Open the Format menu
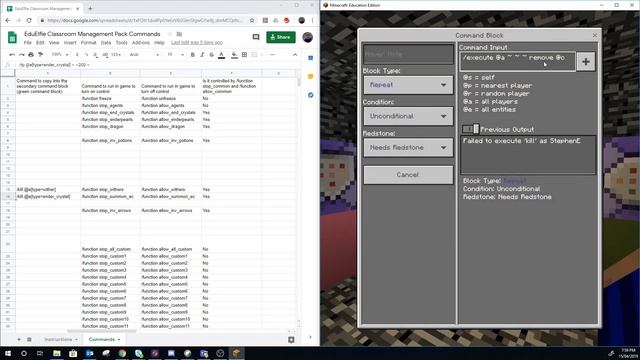640x360 pixels. pyautogui.click(x=88, y=42)
